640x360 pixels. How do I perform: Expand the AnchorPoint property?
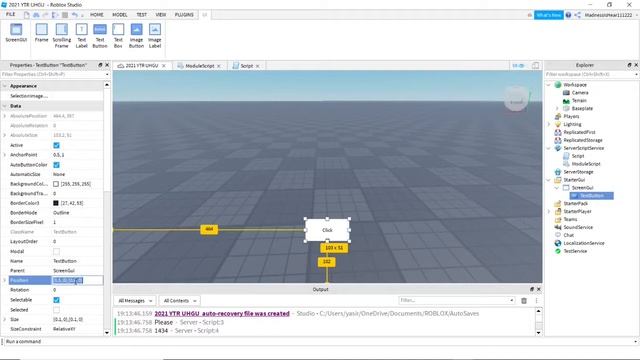pos(4,155)
